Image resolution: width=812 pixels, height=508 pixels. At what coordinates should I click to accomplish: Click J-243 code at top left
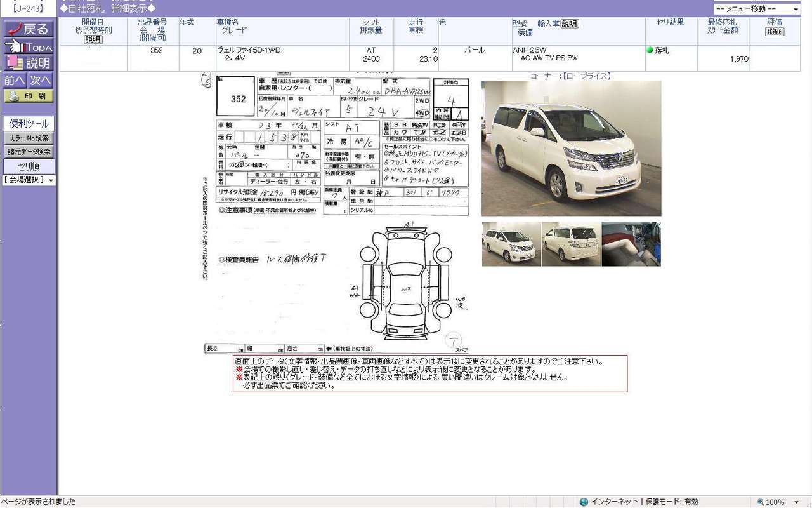pos(28,9)
